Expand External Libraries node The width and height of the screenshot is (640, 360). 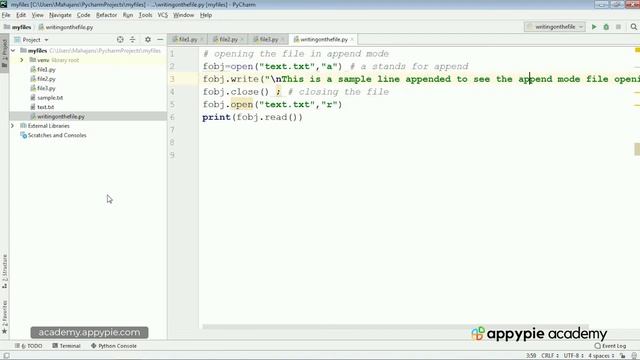(x=13, y=126)
